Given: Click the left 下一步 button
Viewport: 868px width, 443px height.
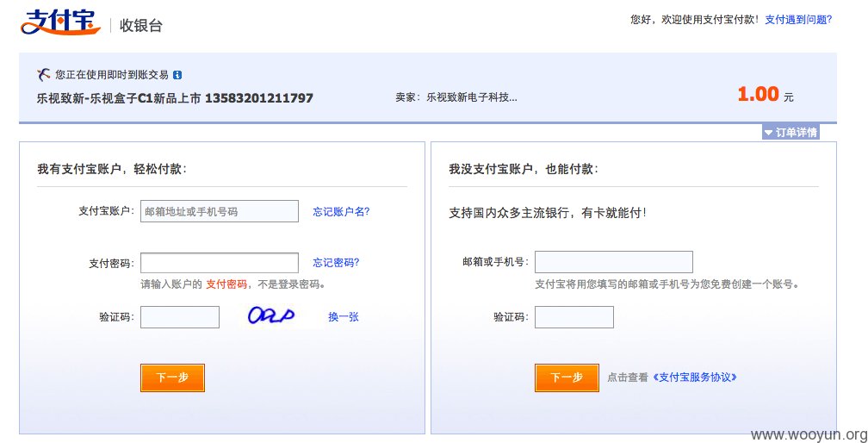Looking at the screenshot, I should tap(172, 377).
